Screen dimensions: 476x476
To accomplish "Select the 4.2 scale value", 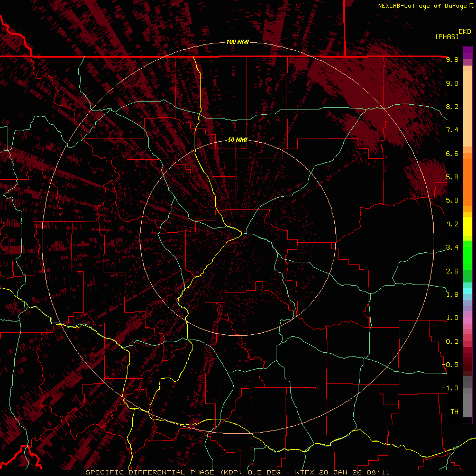I will [452, 224].
